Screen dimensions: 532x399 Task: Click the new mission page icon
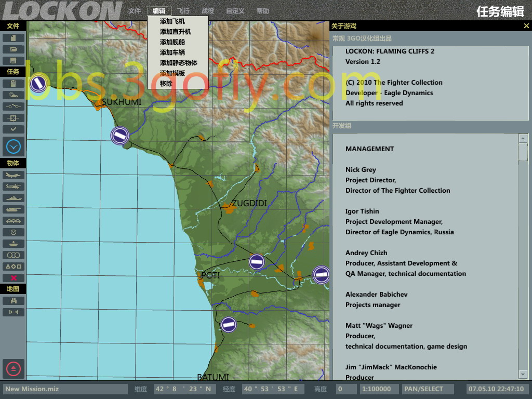point(13,37)
